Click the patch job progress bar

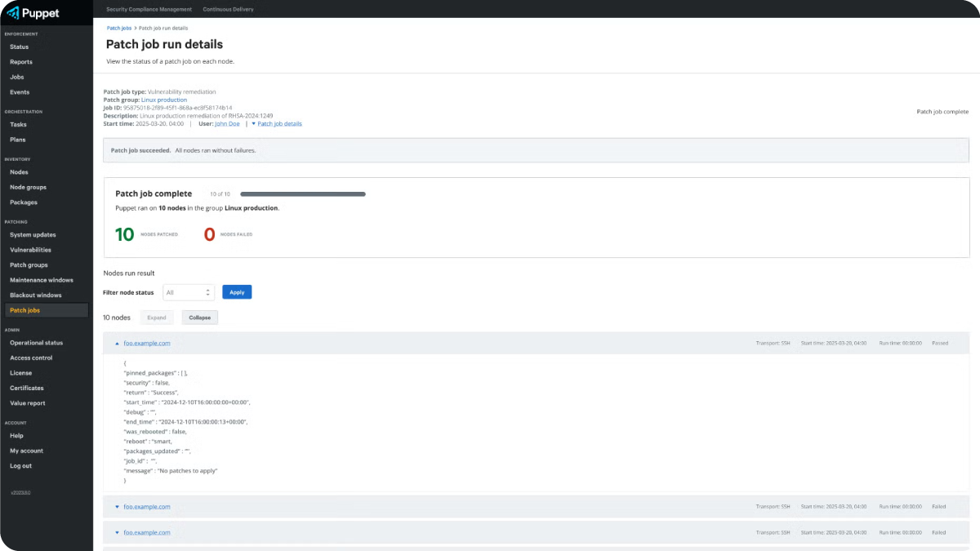[x=302, y=194]
